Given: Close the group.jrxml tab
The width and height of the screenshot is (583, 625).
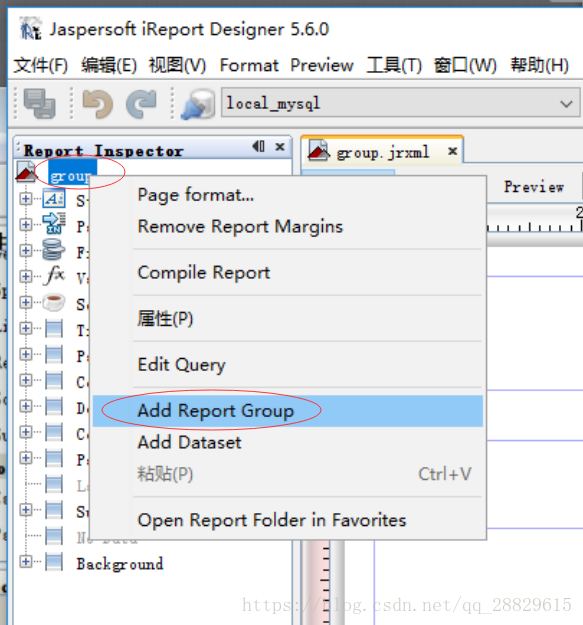Looking at the screenshot, I should [x=452, y=151].
